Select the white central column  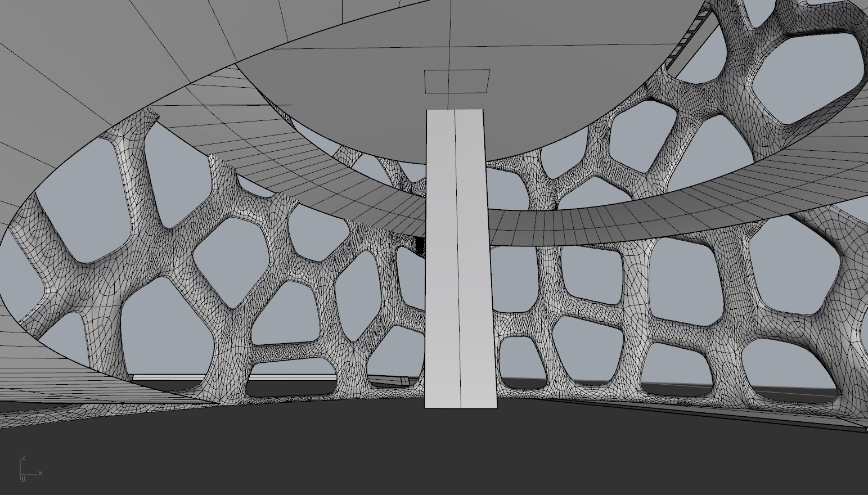(460, 259)
